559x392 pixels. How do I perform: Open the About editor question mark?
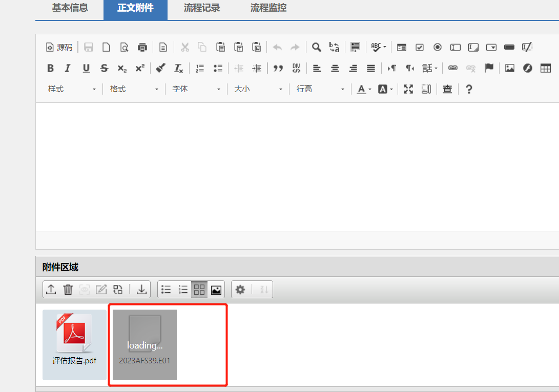tap(469, 89)
